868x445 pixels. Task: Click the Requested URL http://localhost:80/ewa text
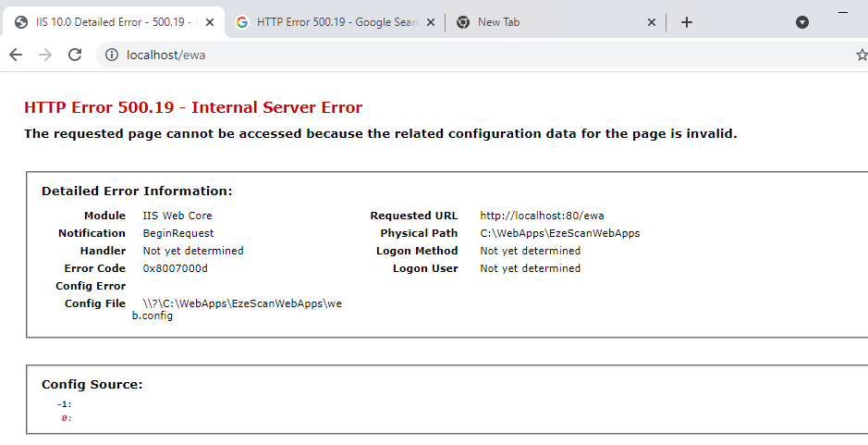click(542, 216)
